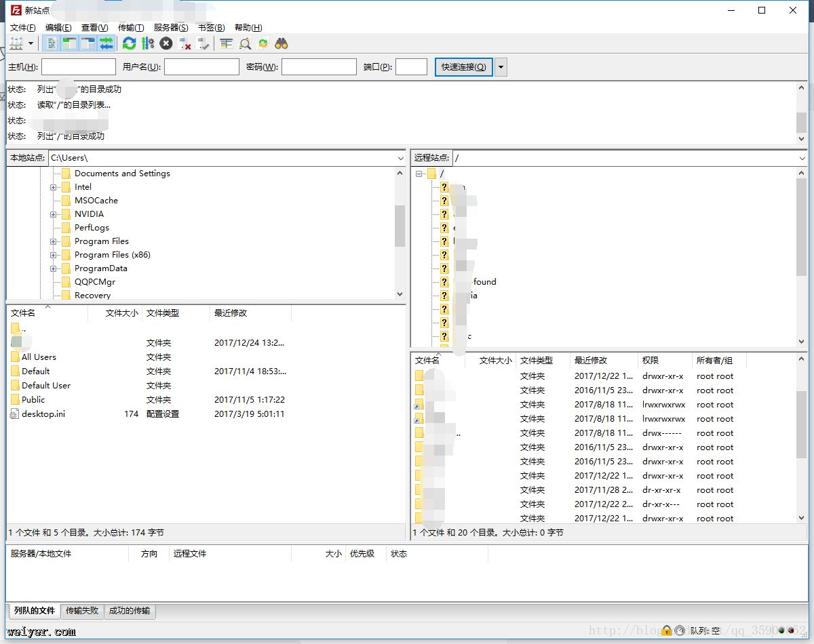Viewport: 814px width, 644px height.
Task: Switch to the 传输失败 tab
Action: point(82,611)
